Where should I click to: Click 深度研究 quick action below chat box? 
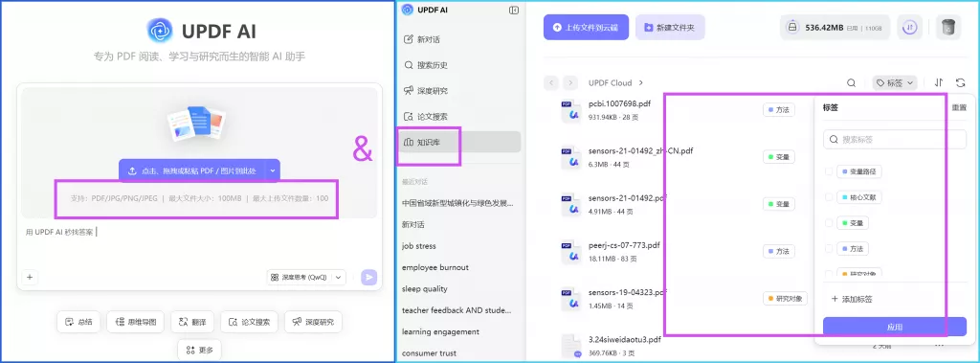(x=313, y=323)
